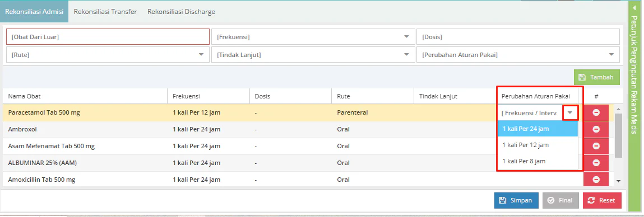Click the Reset button
This screenshot has height=217, width=644.
(602, 201)
